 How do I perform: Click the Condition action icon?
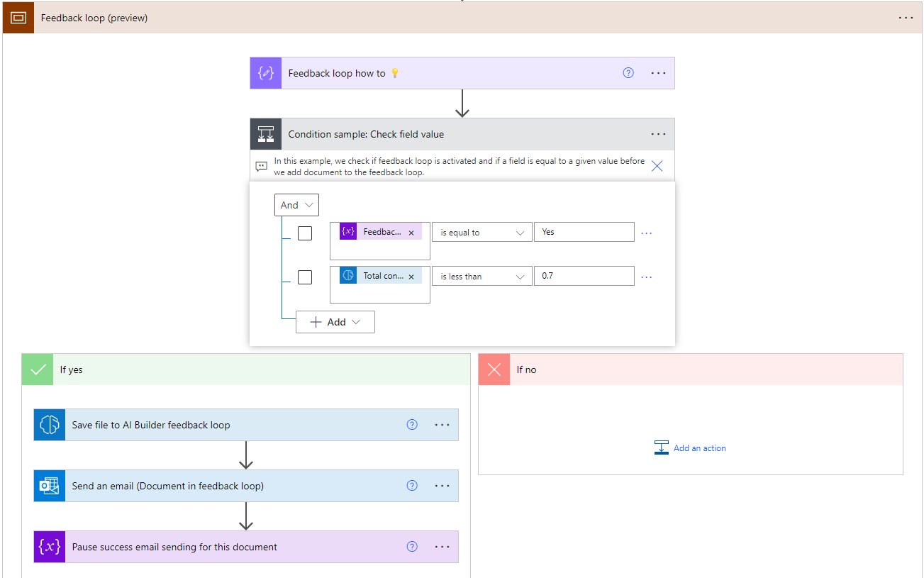click(x=265, y=134)
